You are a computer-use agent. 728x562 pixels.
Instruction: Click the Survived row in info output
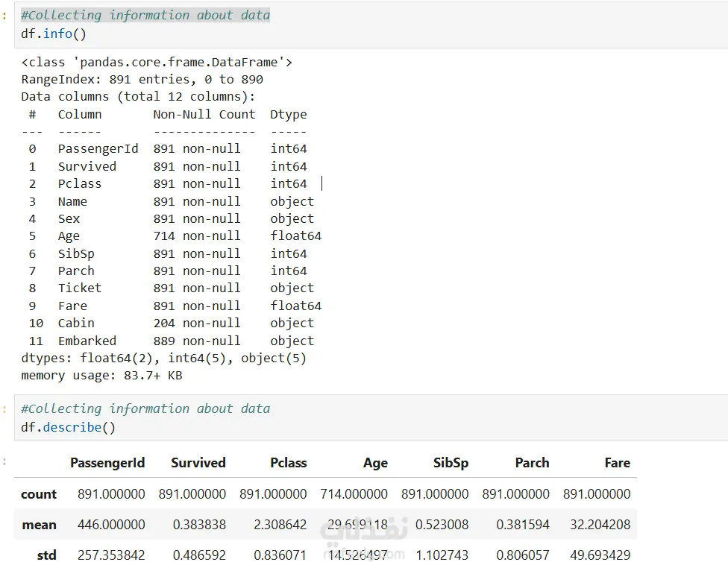coord(168,167)
